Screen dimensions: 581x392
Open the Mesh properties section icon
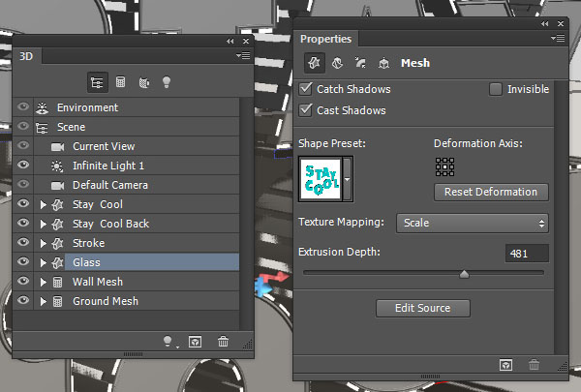coord(314,63)
